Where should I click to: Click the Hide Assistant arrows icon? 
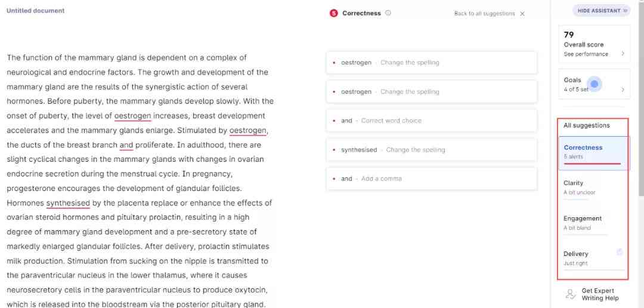pyautogui.click(x=626, y=11)
